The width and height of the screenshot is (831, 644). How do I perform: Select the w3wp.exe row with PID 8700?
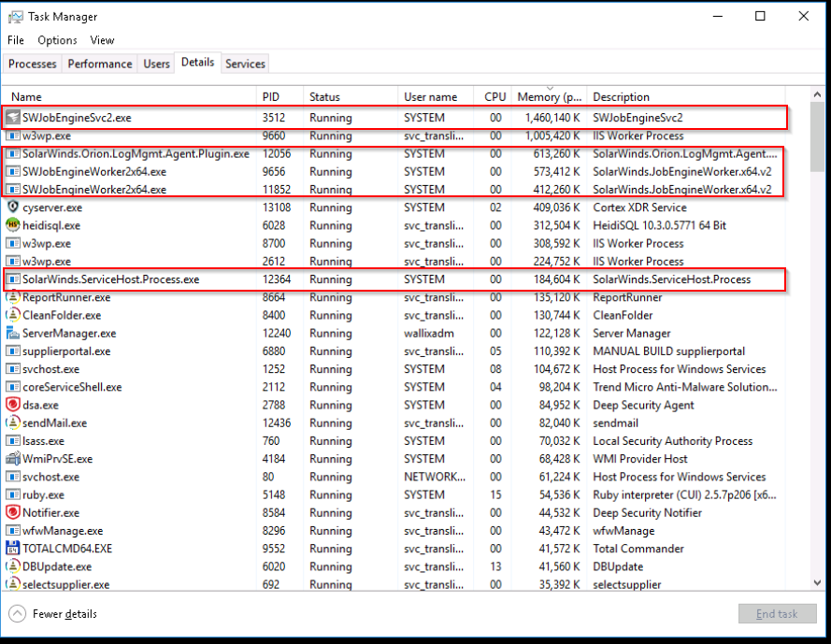coord(394,243)
